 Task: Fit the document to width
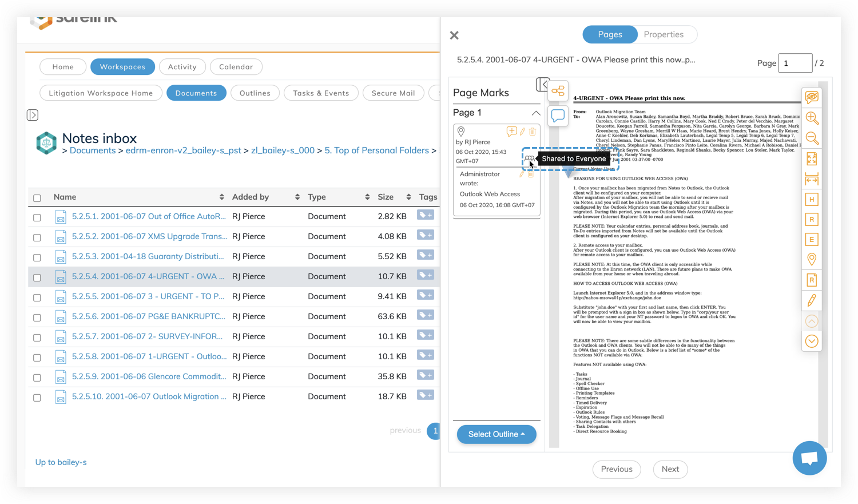pos(812,179)
